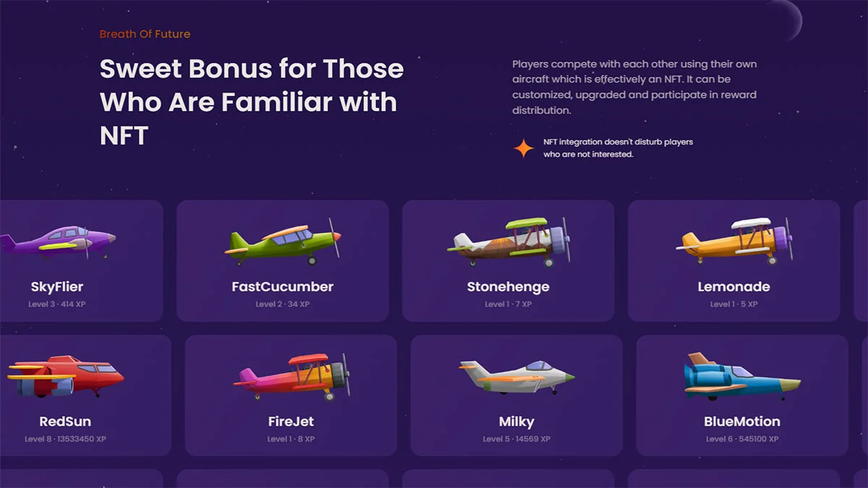Select the yellow Lemonade biplane icon

(x=735, y=241)
